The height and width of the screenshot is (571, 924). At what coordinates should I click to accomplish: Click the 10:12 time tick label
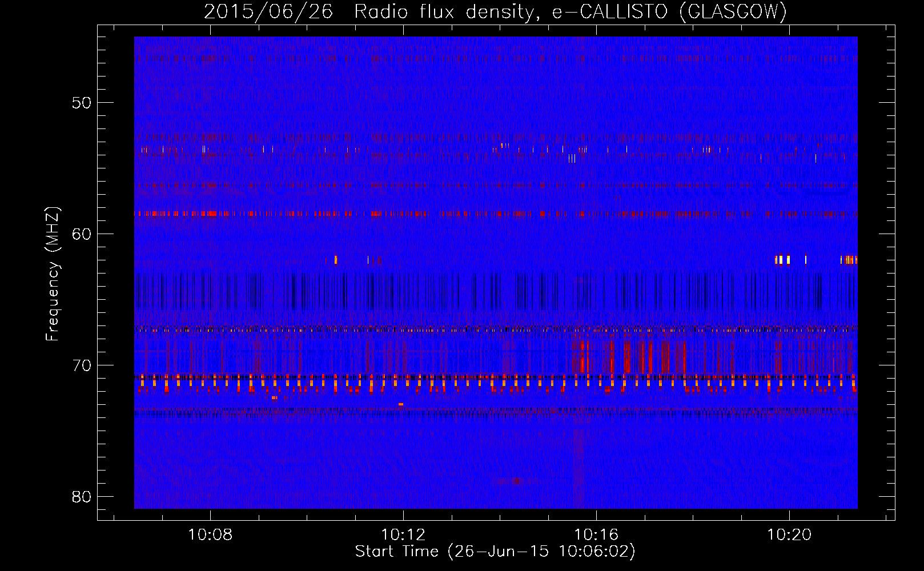pos(403,534)
